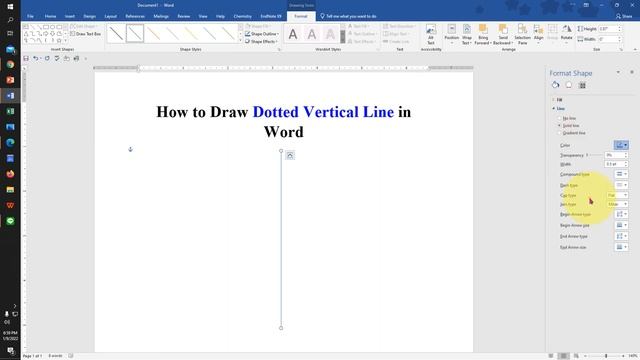Screen dimensions: 640x360
Task: Click the line Width value field in Format Shape
Action: (614, 164)
